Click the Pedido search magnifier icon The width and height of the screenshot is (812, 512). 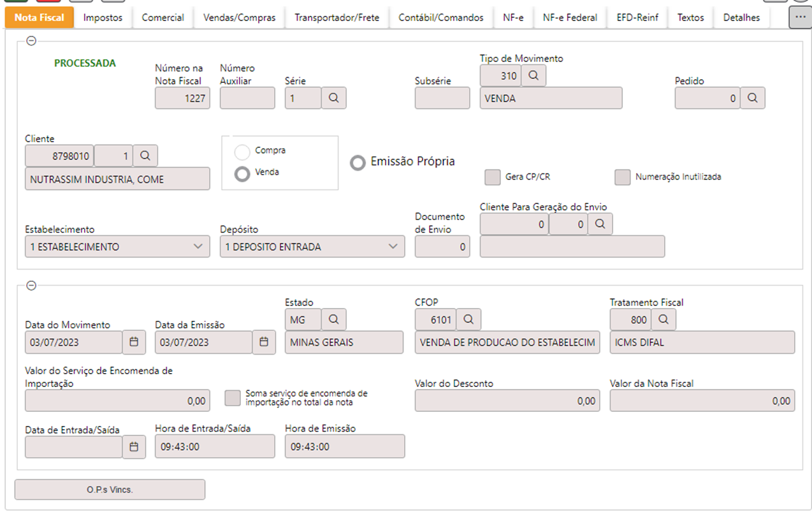752,98
